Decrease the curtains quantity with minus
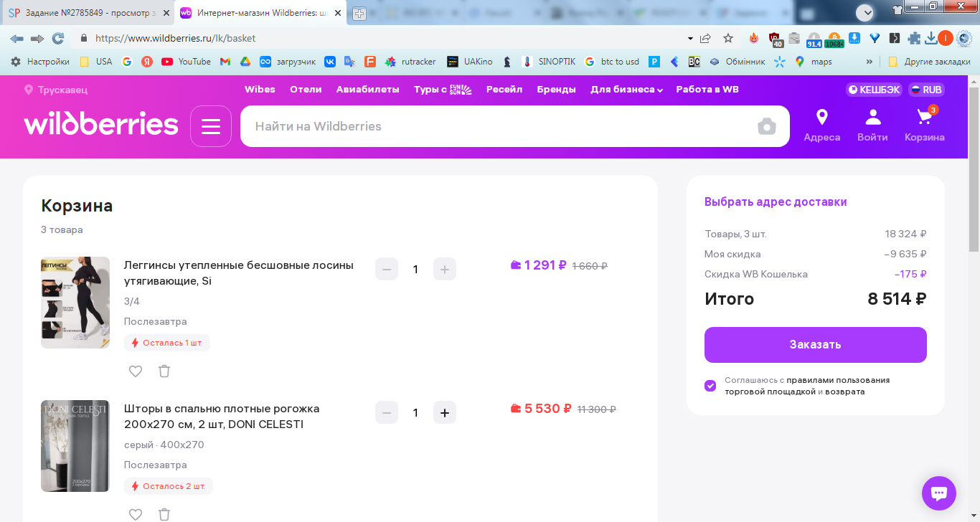The image size is (980, 522). [387, 412]
